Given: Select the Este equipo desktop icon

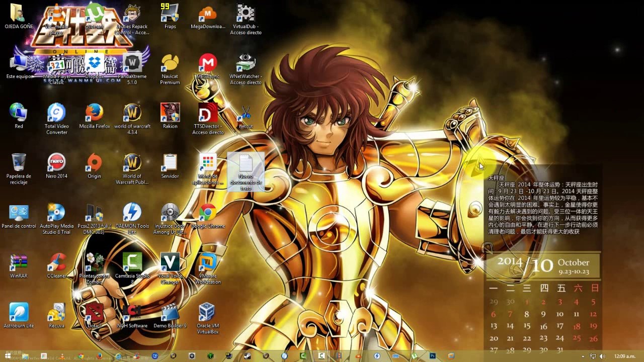Looking at the screenshot, I should [19, 66].
